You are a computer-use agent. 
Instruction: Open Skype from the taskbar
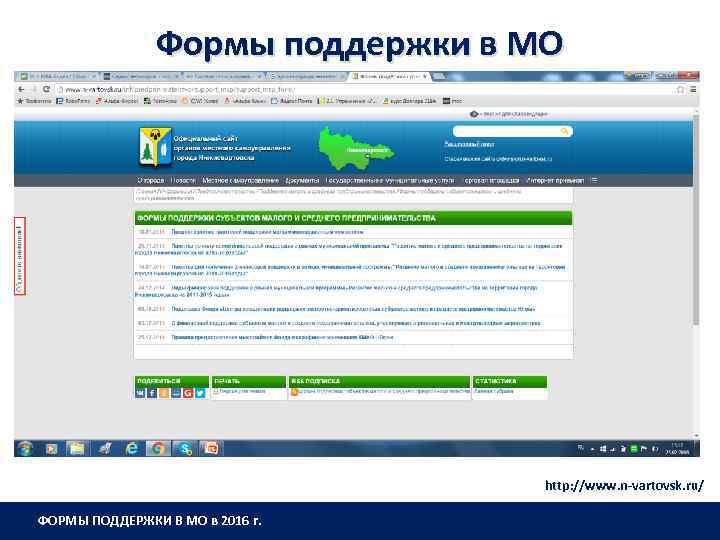point(185,448)
